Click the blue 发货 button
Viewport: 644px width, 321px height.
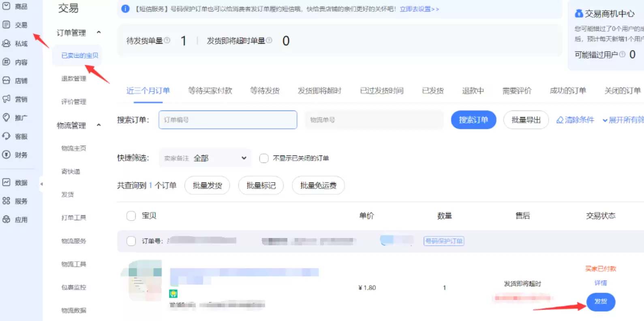click(x=601, y=302)
